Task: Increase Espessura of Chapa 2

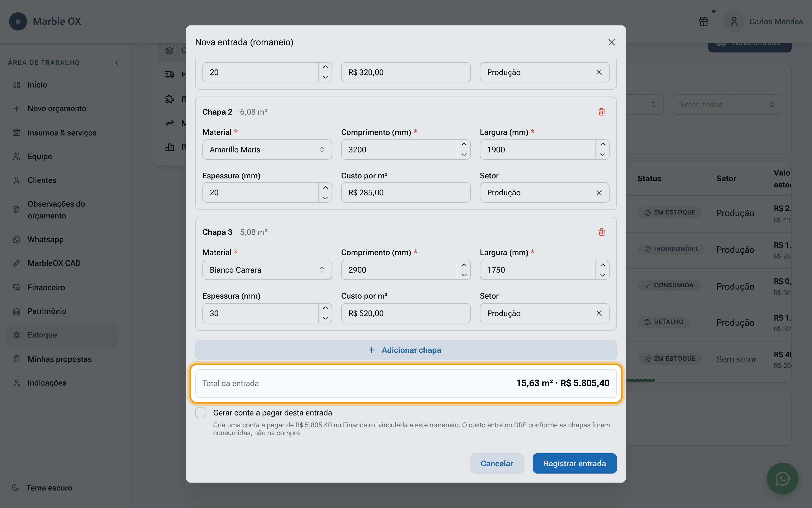Action: 325,187
